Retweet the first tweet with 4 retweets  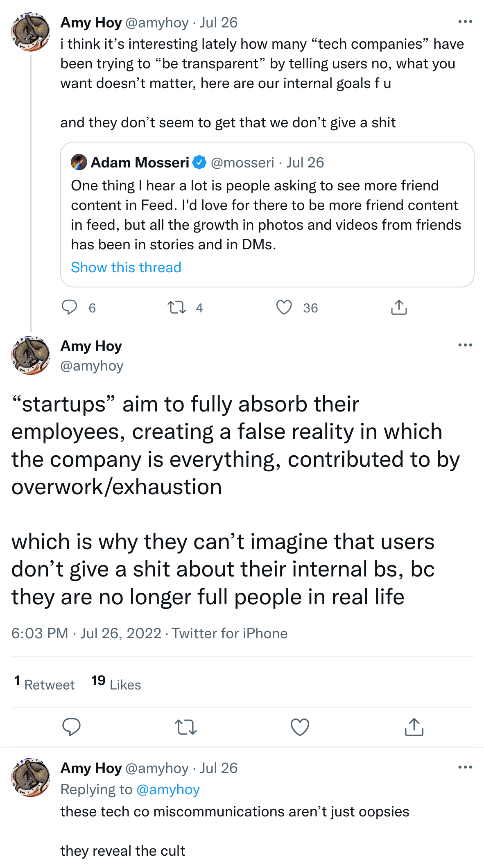(177, 307)
